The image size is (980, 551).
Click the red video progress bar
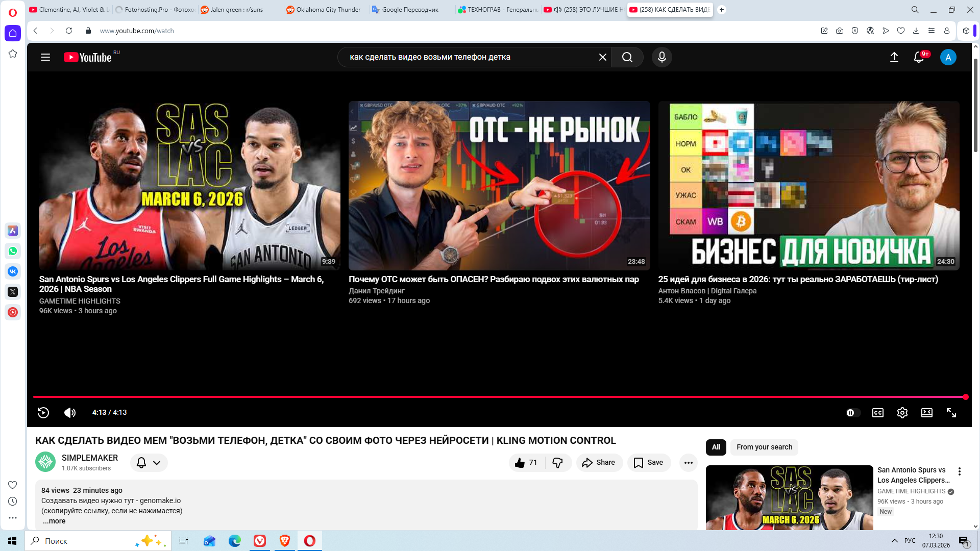pos(490,396)
